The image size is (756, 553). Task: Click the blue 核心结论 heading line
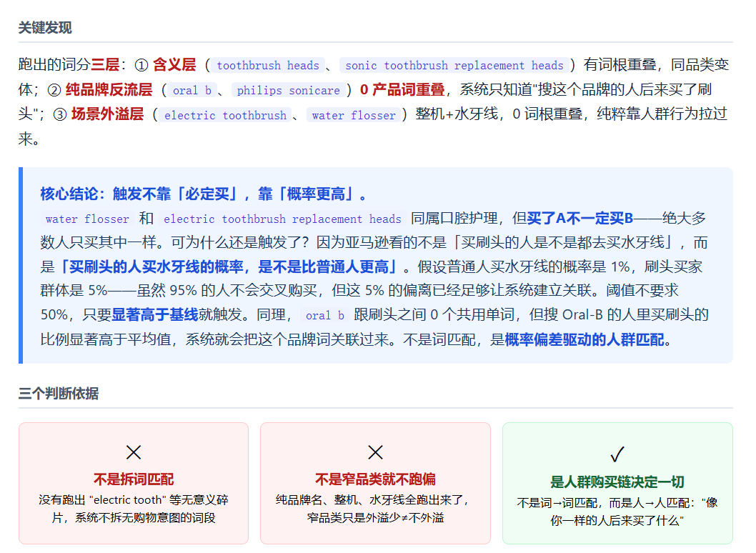[x=204, y=194]
